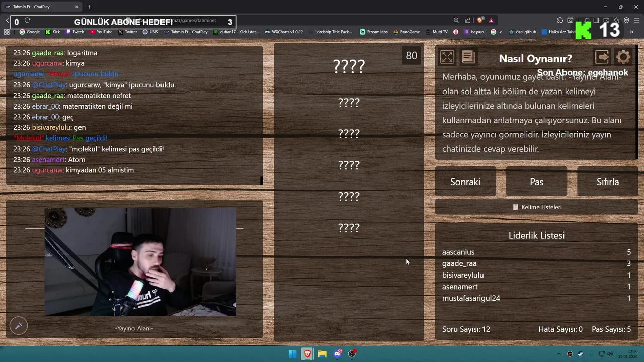Open the apps grid in bookmarks bar

click(7, 32)
